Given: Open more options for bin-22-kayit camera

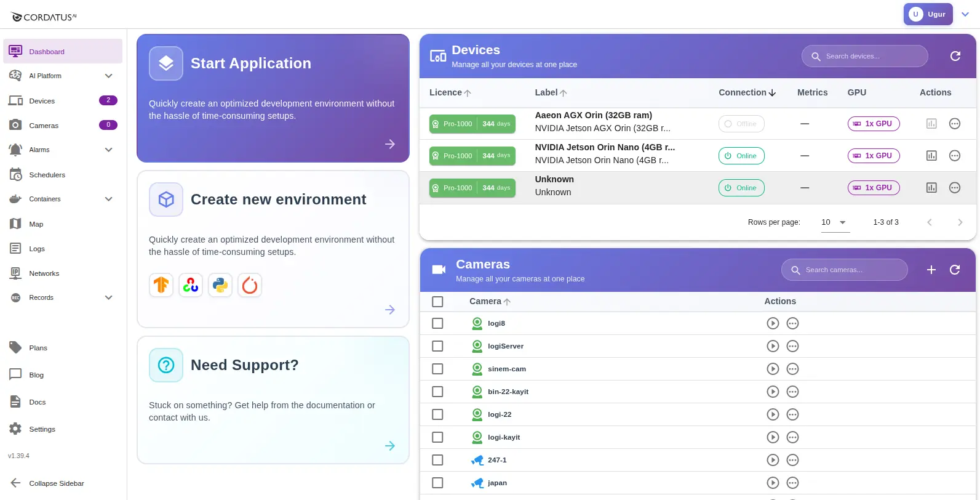Looking at the screenshot, I should pyautogui.click(x=793, y=392).
